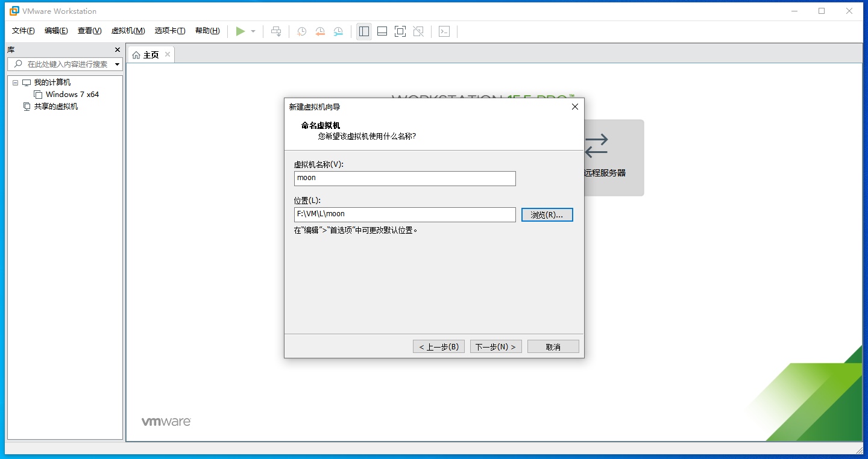The image size is (868, 459).
Task: Toggle the thumbnail bar view icon
Action: click(x=382, y=31)
